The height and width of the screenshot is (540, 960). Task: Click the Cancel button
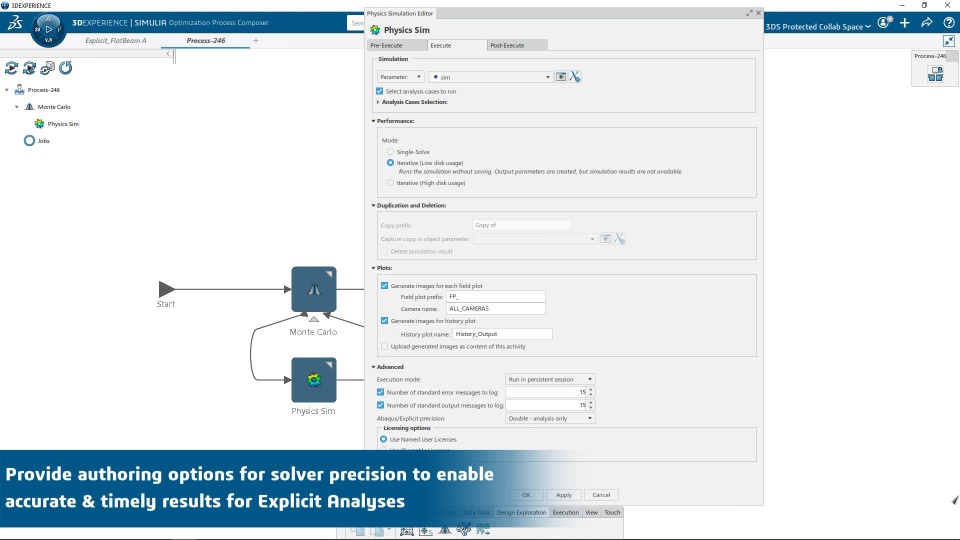(x=601, y=495)
